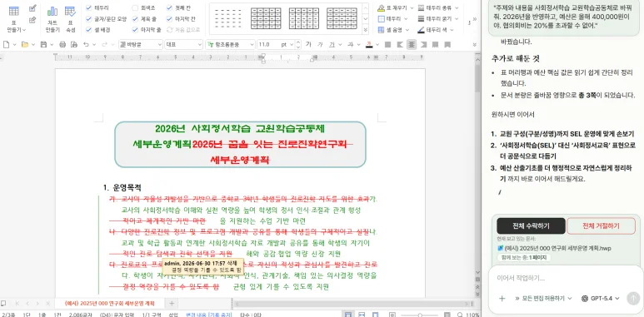Click the distribute align icon
The width and height of the screenshot is (644, 317).
coord(436,44)
